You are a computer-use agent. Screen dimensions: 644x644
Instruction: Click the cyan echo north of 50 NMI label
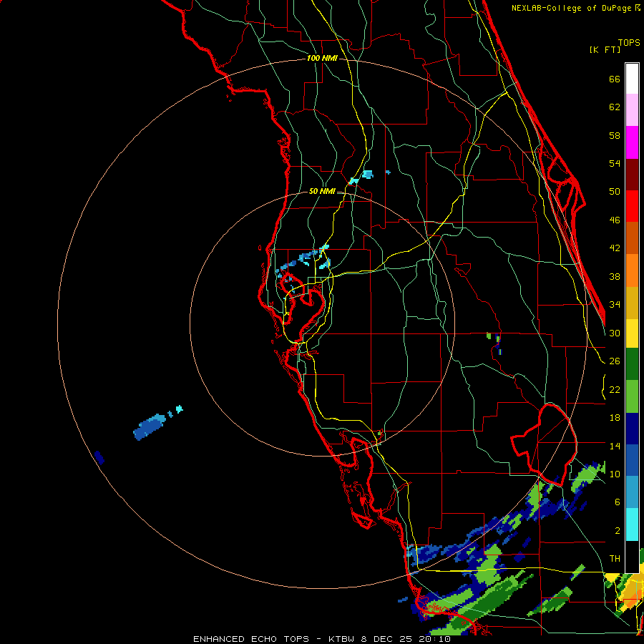367,174
